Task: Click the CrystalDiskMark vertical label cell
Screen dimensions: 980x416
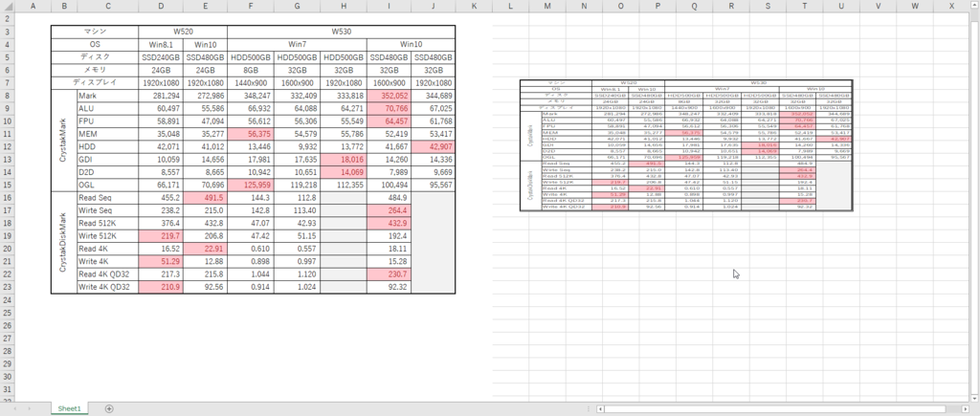Action: (x=64, y=242)
